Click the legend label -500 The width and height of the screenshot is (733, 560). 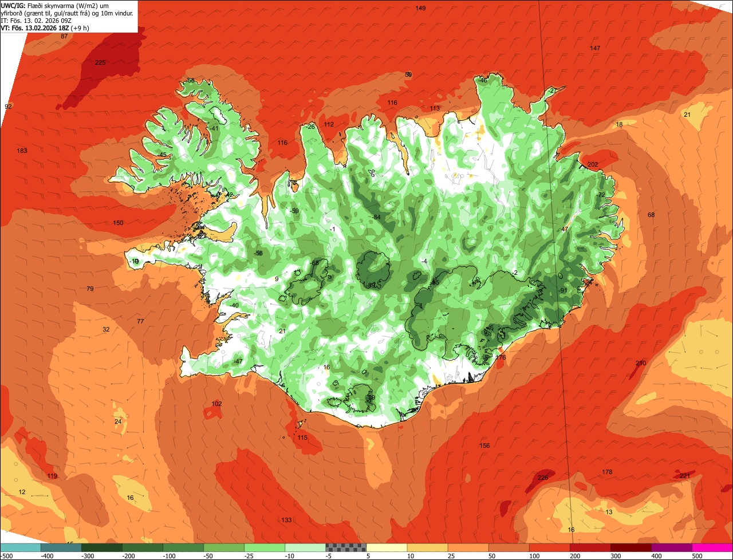coord(7,555)
